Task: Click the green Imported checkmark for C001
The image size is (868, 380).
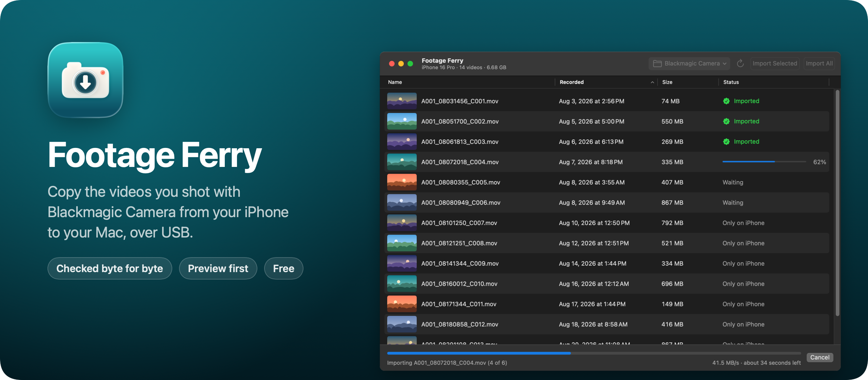Action: (x=726, y=101)
